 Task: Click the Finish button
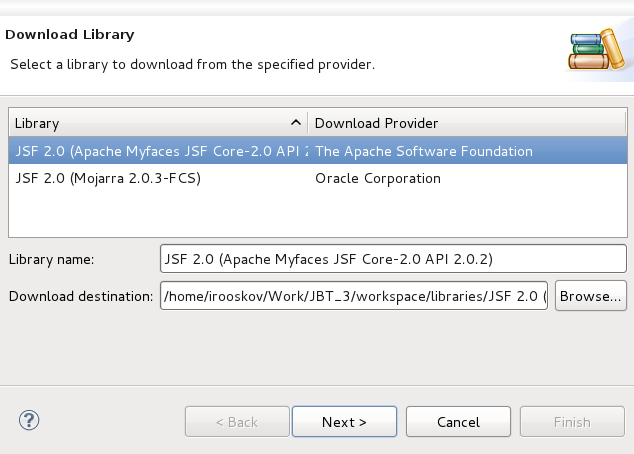(x=572, y=422)
